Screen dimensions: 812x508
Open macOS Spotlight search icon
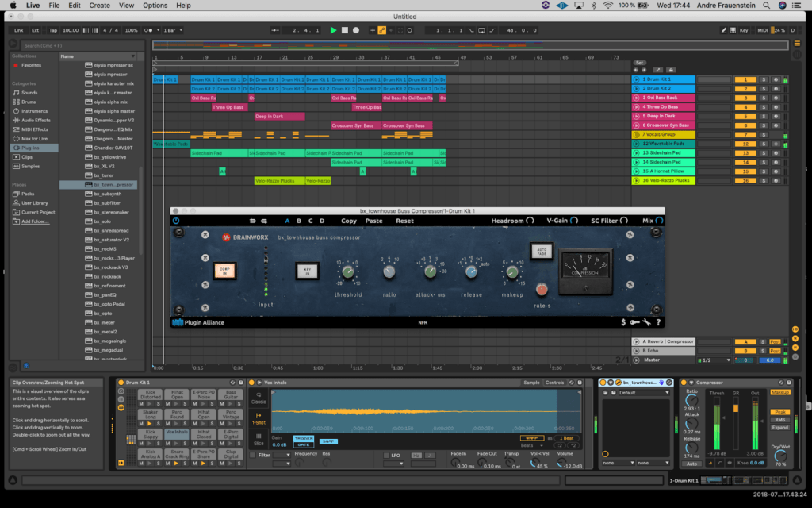click(767, 6)
